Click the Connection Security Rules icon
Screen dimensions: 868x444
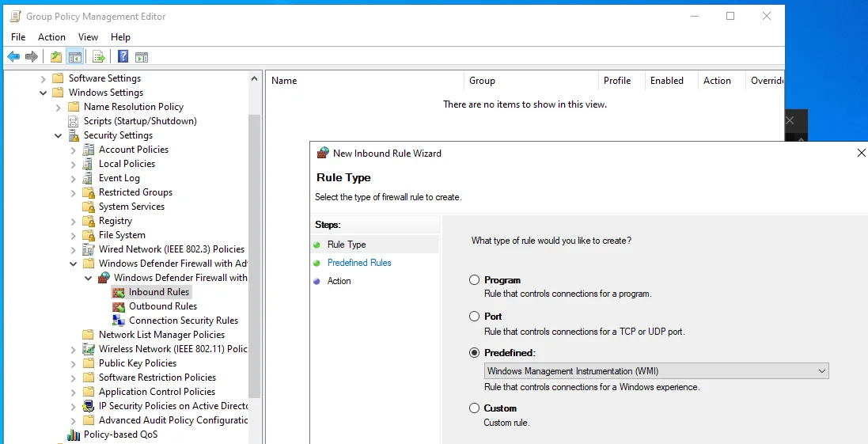[x=119, y=321]
